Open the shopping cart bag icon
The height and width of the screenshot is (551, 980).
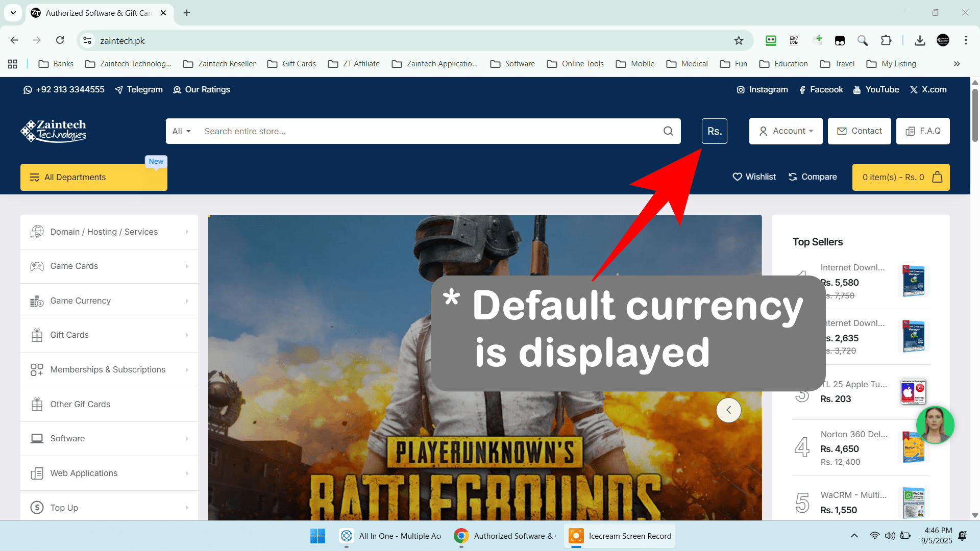937,177
